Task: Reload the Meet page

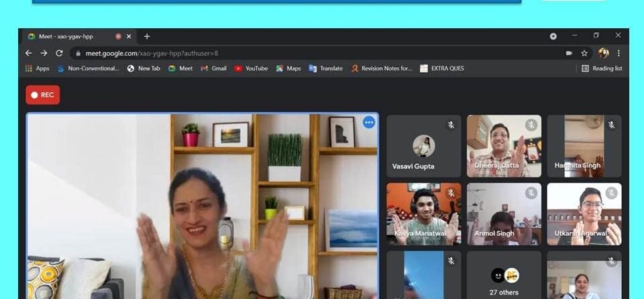Action: [60, 53]
